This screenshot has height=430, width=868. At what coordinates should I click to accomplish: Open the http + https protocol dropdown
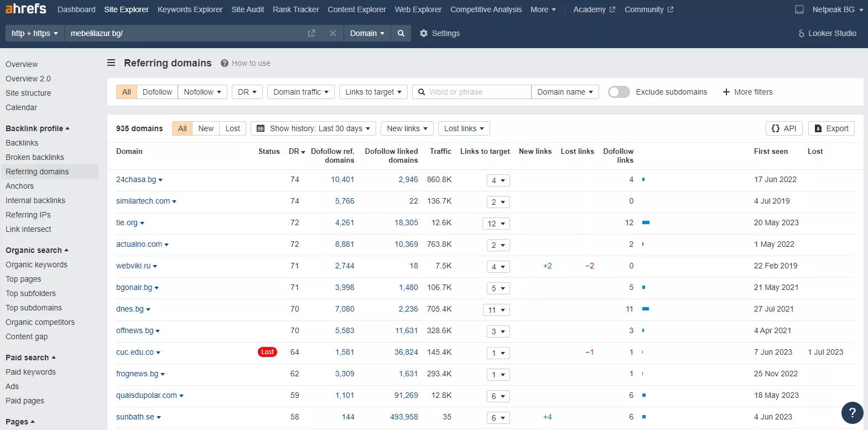click(x=35, y=33)
